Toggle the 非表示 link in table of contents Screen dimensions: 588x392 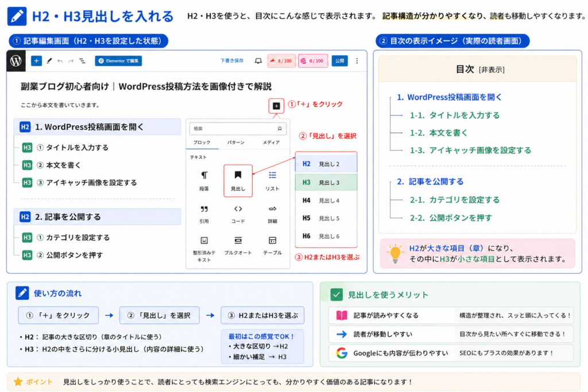coord(492,69)
